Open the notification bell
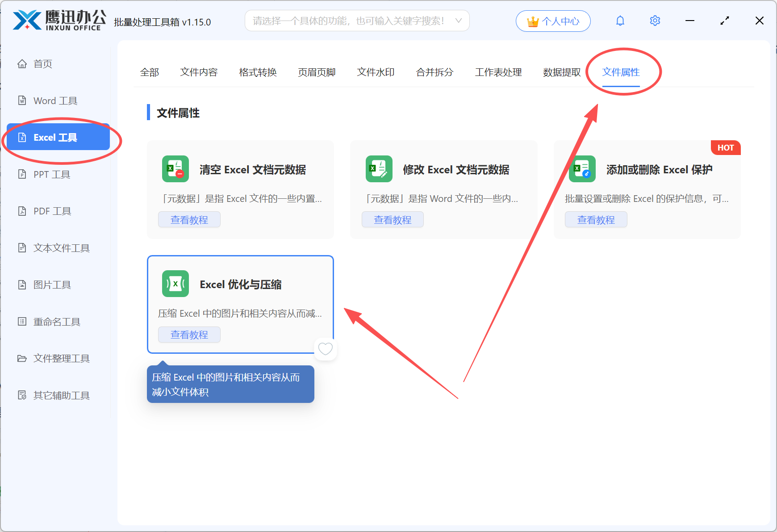 coord(620,21)
